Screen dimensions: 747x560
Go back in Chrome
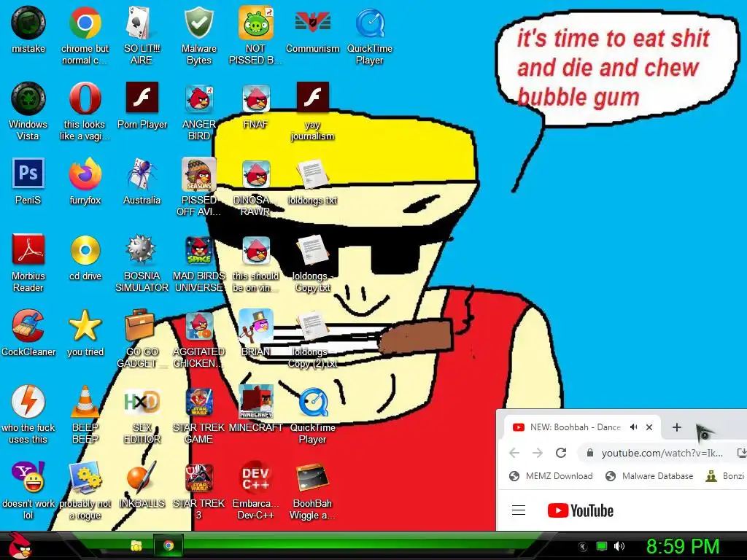514,453
